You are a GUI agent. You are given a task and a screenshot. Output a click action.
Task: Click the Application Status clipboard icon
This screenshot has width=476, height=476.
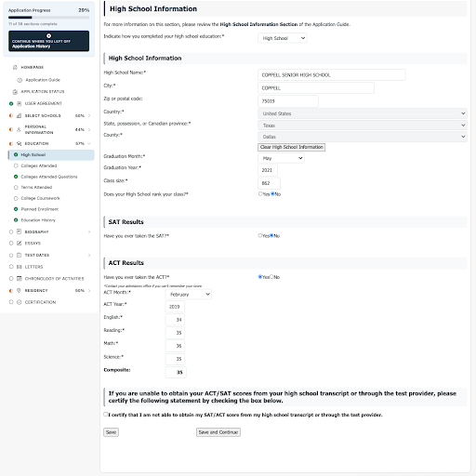tap(15, 92)
